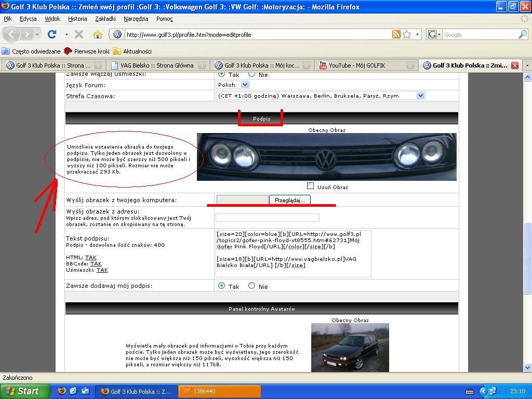This screenshot has width=532, height=399.
Task: Open the back/forward history dropdown arrow
Action: pyautogui.click(x=37, y=34)
